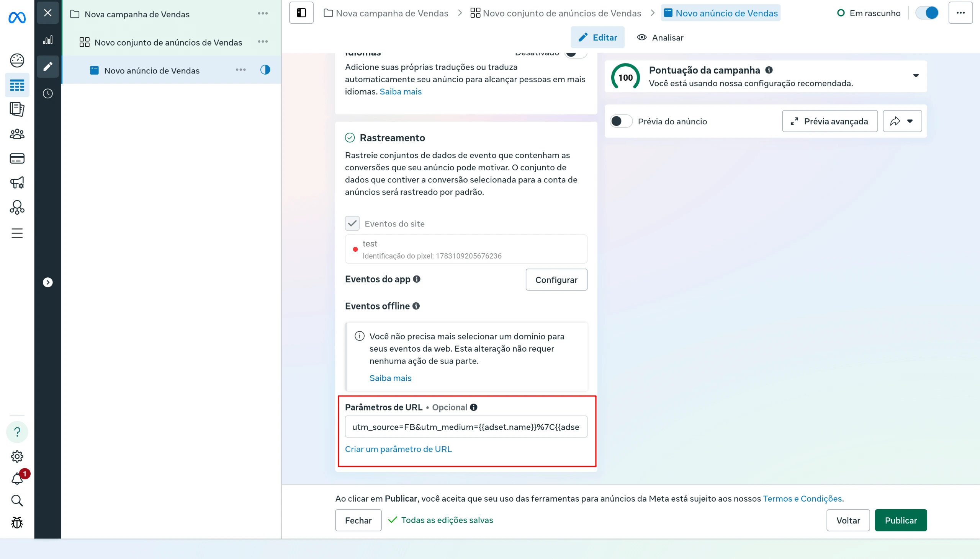Click the bug report icon
The height and width of the screenshot is (559, 980).
[x=17, y=523]
